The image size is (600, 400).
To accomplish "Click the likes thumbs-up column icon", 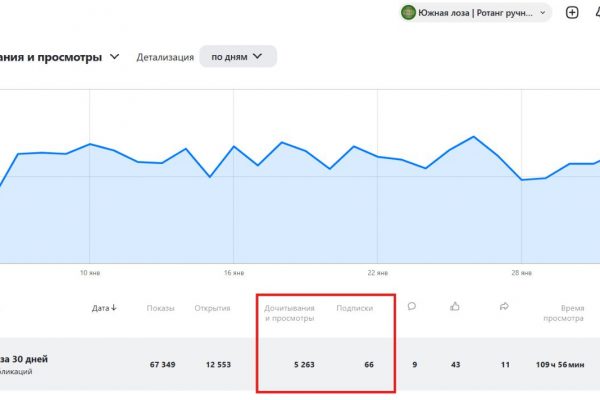I will coord(455,307).
